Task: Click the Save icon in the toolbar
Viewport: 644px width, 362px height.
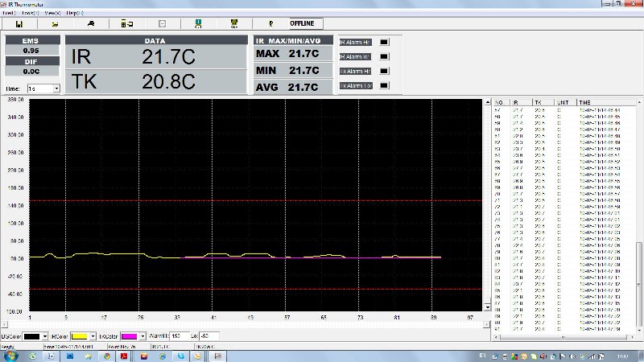Action: (19, 24)
